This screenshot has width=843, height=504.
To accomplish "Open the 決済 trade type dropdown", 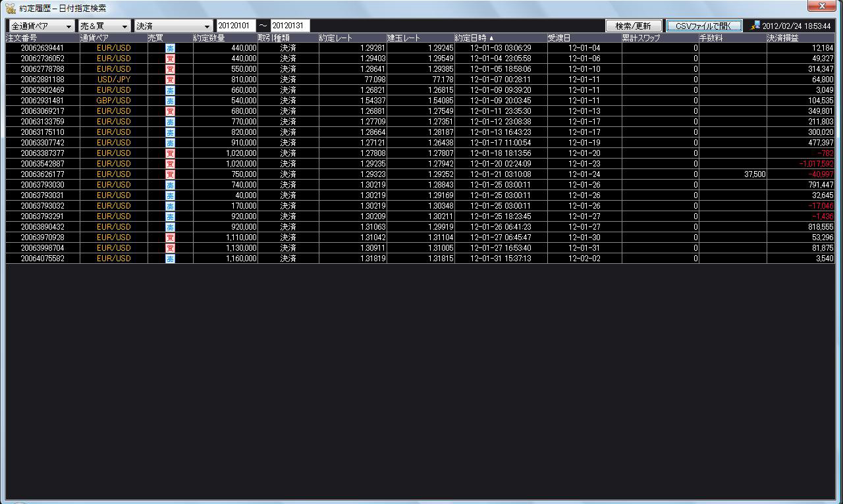I will [173, 26].
